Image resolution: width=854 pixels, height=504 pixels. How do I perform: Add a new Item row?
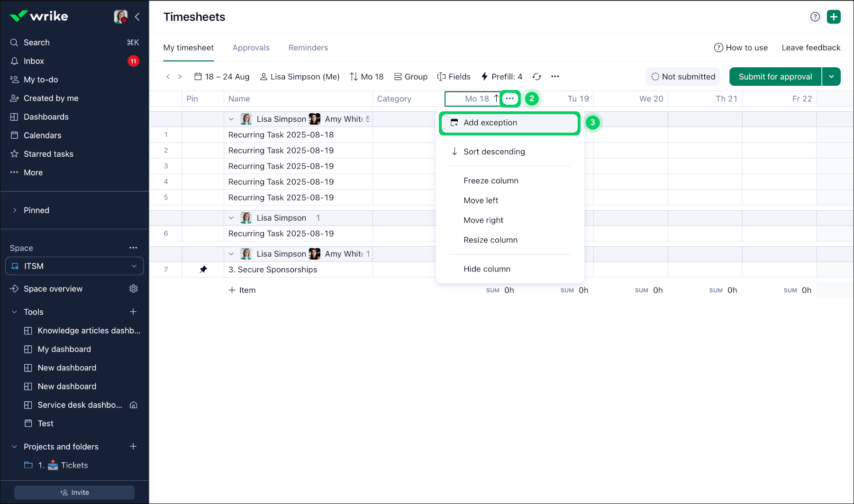tap(242, 290)
